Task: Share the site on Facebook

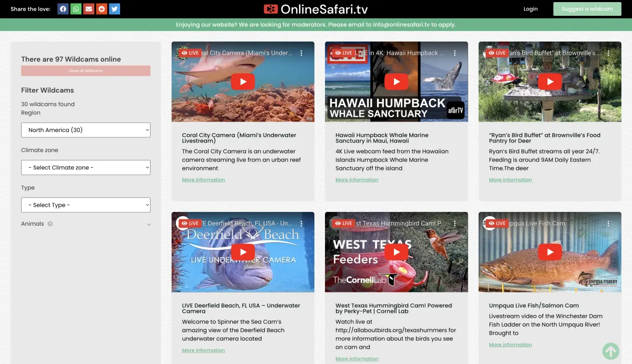Action: click(63, 9)
